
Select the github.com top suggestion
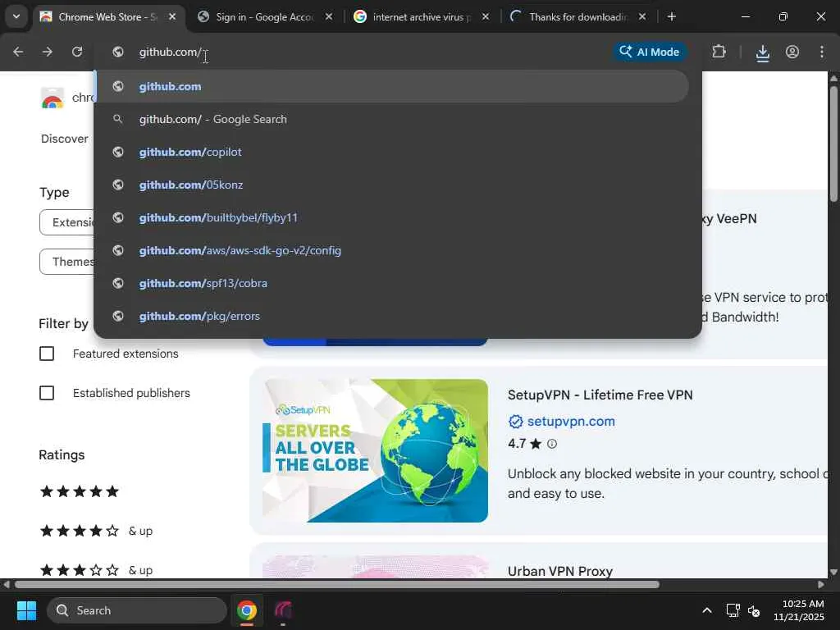click(392, 86)
